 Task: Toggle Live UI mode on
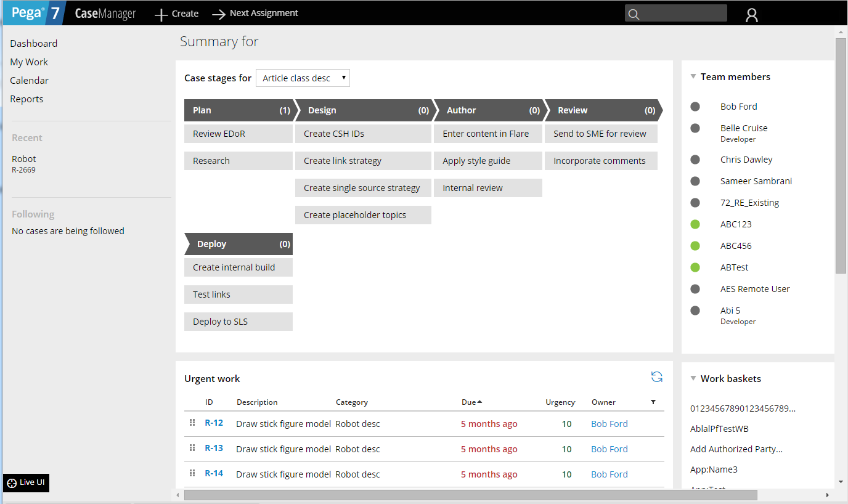tap(25, 482)
